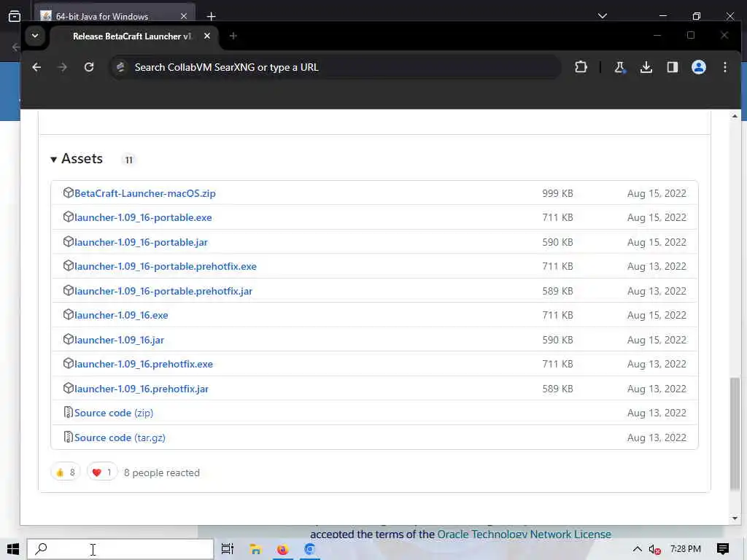747x560 pixels.
Task: Add new tab in background Java window
Action: (211, 16)
